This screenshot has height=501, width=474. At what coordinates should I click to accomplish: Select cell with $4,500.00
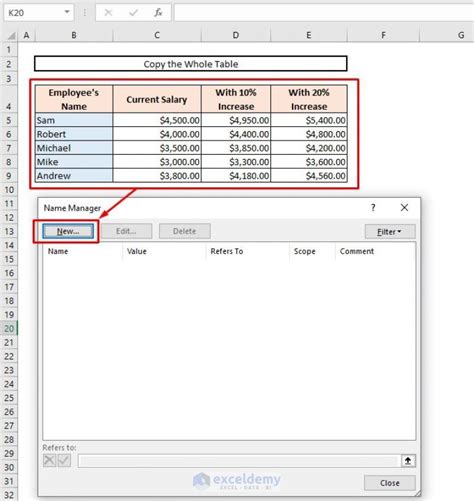click(157, 120)
